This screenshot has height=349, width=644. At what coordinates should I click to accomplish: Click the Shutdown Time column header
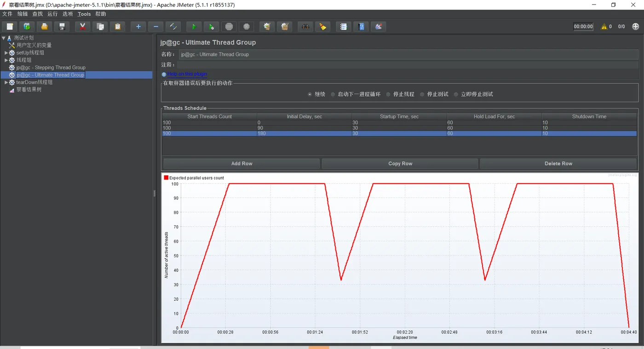pyautogui.click(x=589, y=116)
